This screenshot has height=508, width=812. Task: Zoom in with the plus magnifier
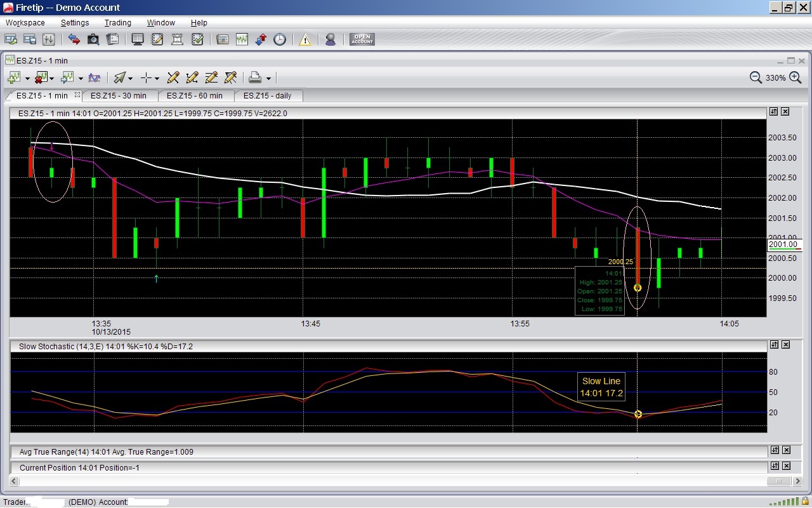pyautogui.click(x=796, y=77)
